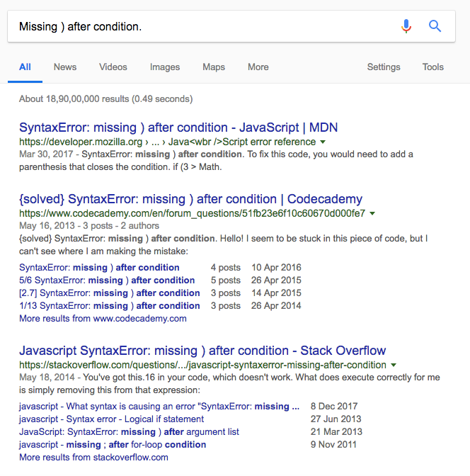Click the '14 Apr 2015' date entry

pos(276,293)
